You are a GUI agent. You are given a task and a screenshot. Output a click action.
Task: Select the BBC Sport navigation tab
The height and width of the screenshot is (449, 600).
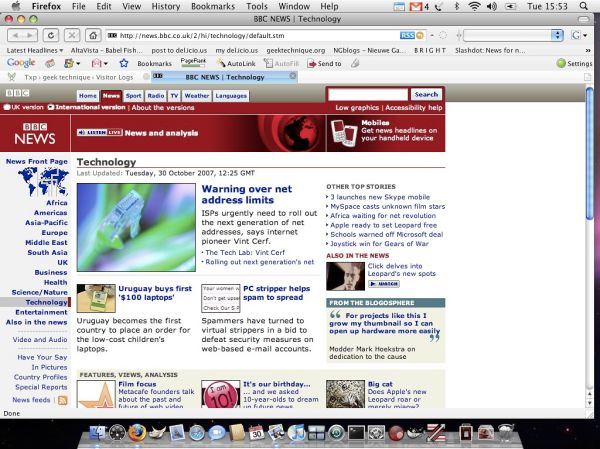coord(134,96)
